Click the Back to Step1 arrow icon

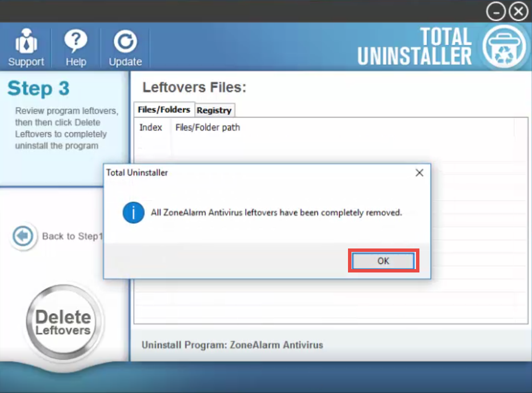[x=23, y=236]
